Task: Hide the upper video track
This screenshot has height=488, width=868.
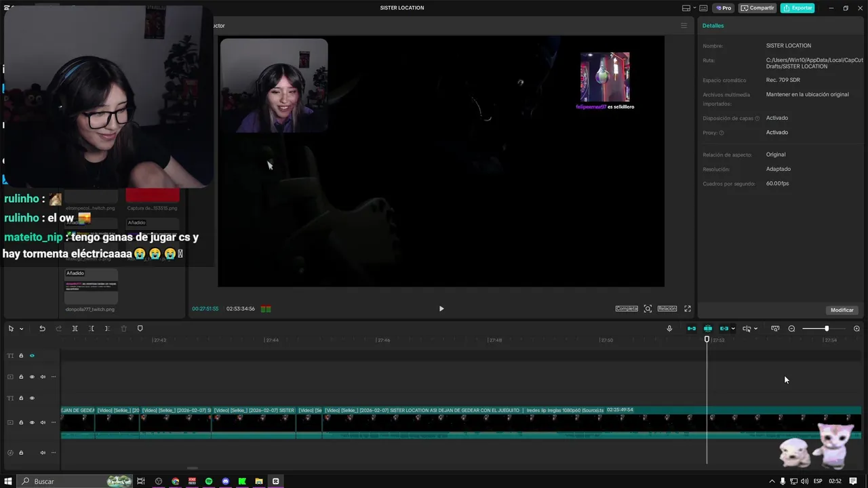Action: click(x=32, y=377)
